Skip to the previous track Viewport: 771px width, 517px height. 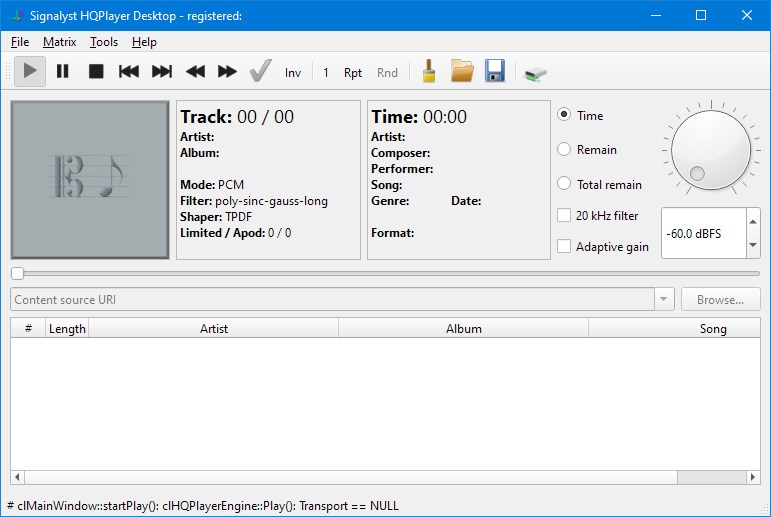click(x=129, y=71)
